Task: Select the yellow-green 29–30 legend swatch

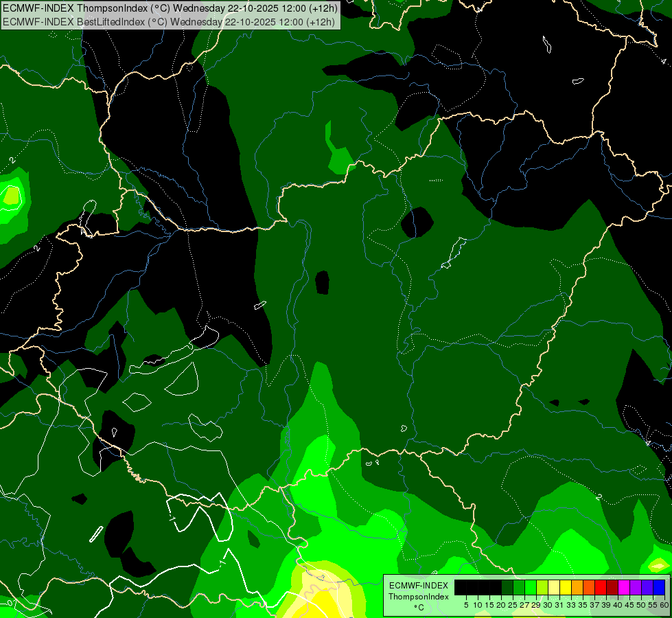Action: tap(542, 587)
